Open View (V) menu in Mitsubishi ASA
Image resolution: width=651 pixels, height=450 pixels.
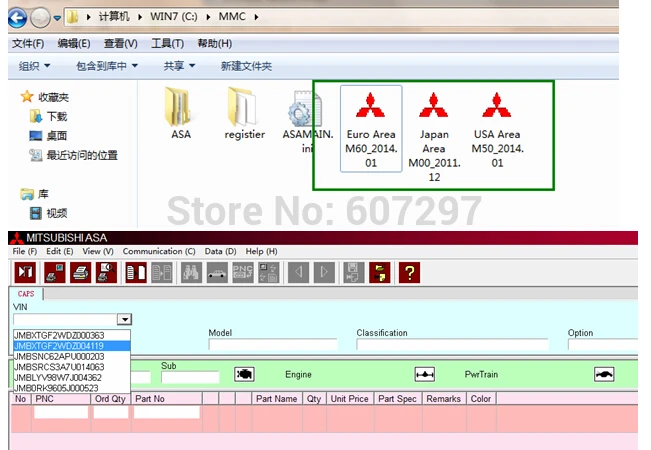click(x=98, y=251)
